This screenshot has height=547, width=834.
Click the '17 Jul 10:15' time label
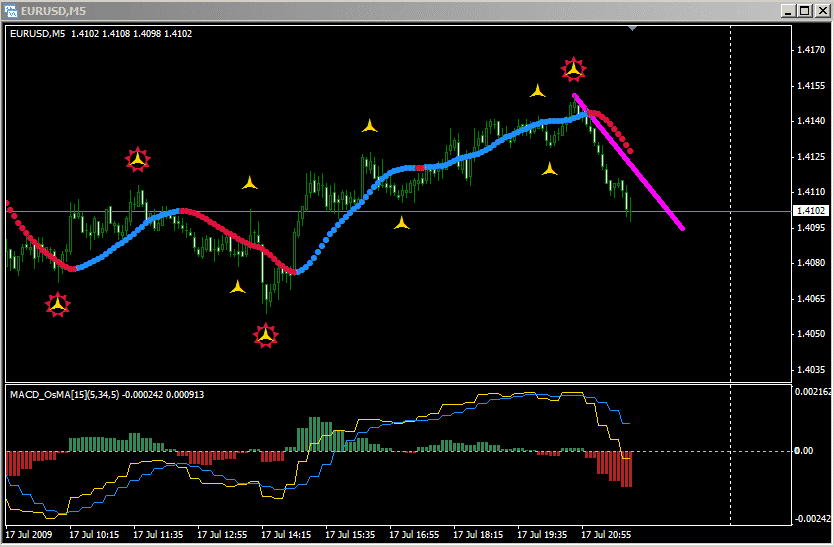(94, 534)
